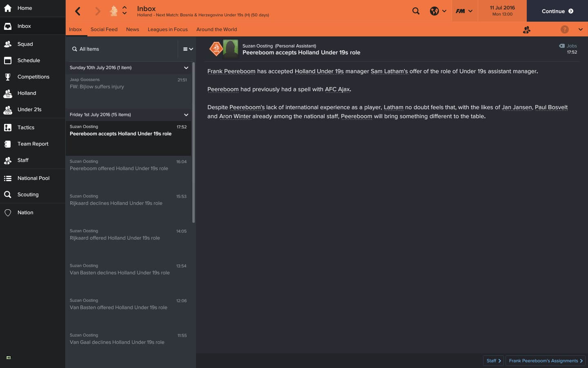Click the Continue button
This screenshot has width=588, height=368.
[557, 11]
